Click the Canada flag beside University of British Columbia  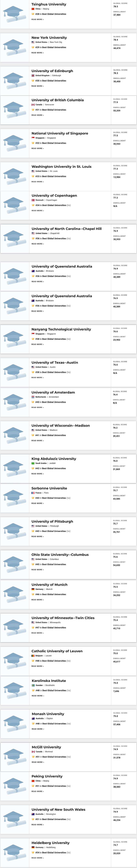[33, 105]
